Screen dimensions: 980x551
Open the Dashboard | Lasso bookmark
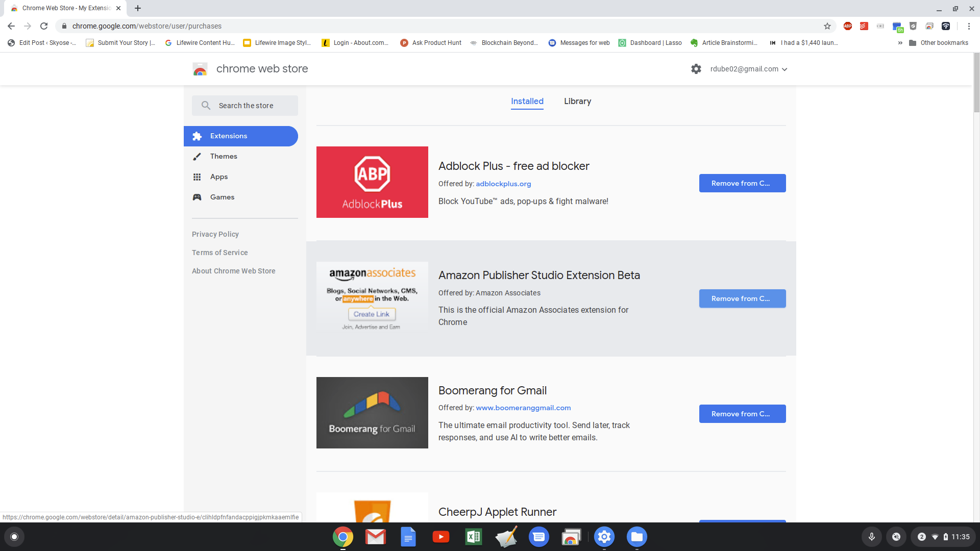point(650,43)
